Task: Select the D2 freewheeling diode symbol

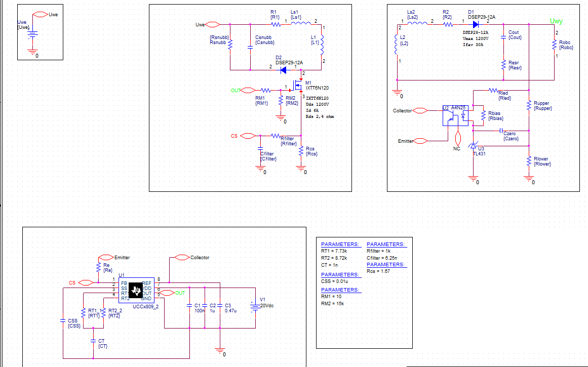Action: 284,70
